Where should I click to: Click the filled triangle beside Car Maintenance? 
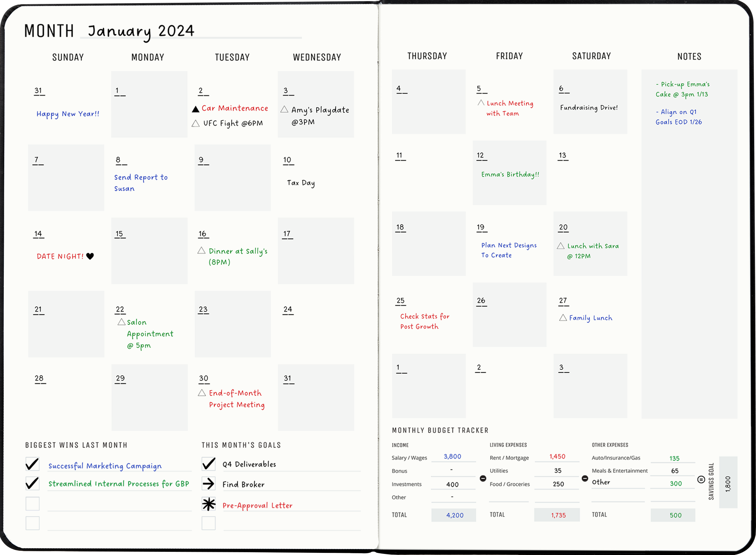coord(195,109)
